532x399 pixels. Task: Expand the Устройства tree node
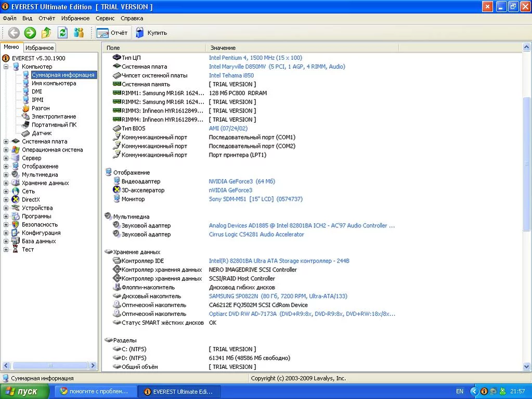click(x=6, y=208)
